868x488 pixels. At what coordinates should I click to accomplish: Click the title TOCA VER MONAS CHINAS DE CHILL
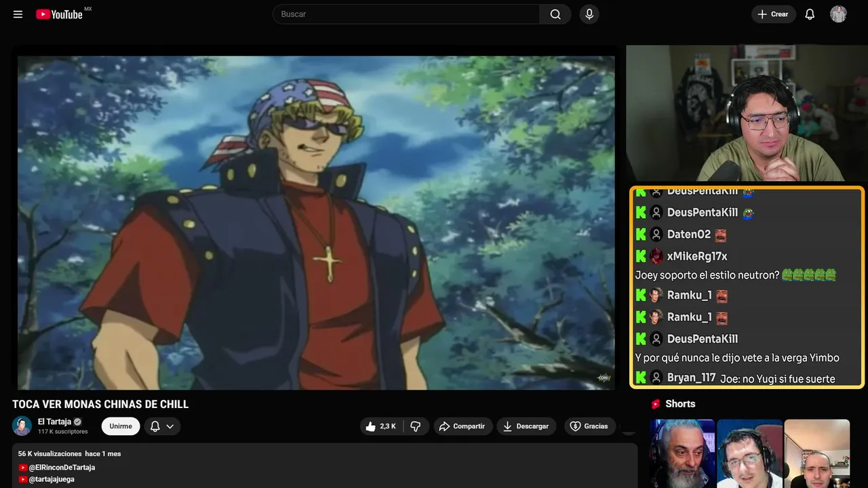tap(100, 405)
